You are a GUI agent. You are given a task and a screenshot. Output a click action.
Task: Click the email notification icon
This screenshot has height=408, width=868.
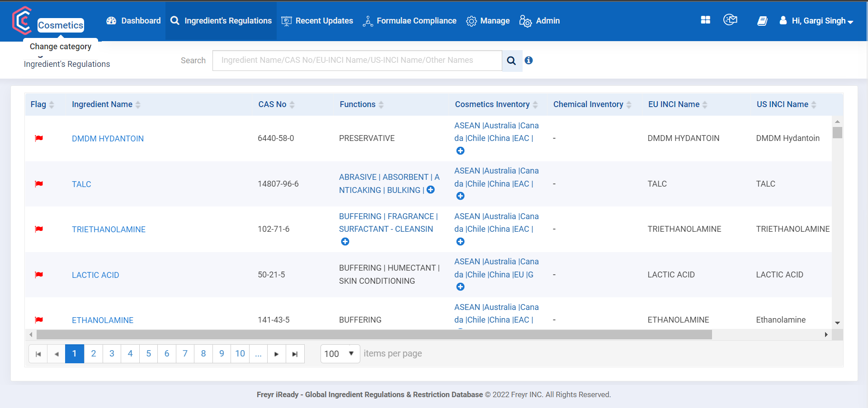coord(731,20)
